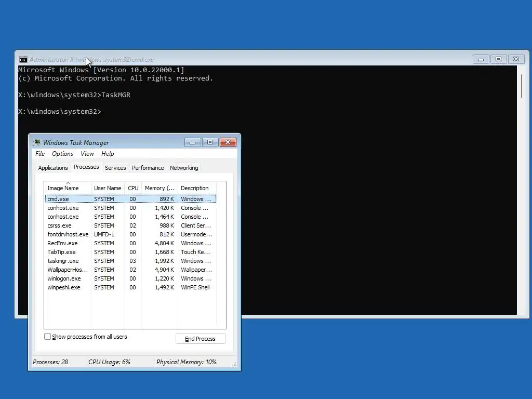Click the Task Manager resize grip corner
Image resolution: width=532 pixels, height=399 pixels.
234,364
